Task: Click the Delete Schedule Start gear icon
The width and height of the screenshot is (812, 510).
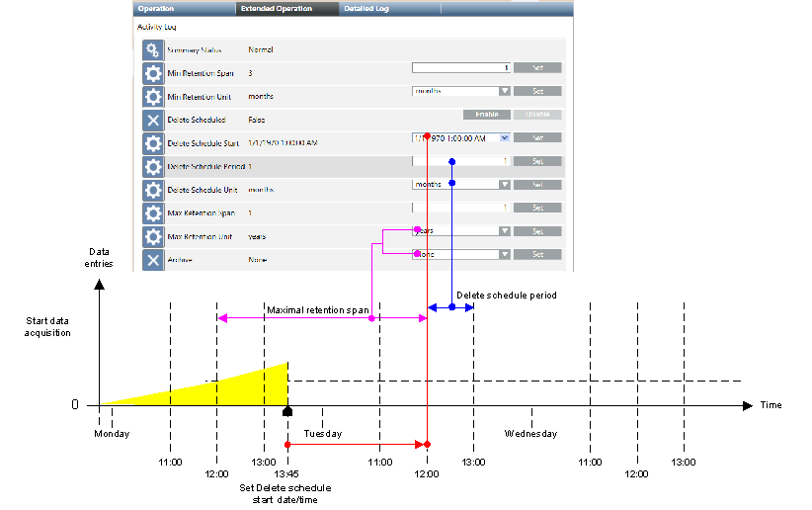Action: (153, 143)
